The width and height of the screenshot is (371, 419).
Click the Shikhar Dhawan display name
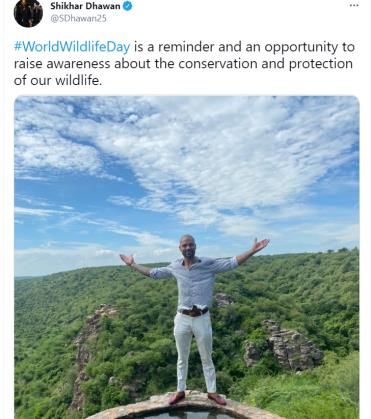click(85, 6)
